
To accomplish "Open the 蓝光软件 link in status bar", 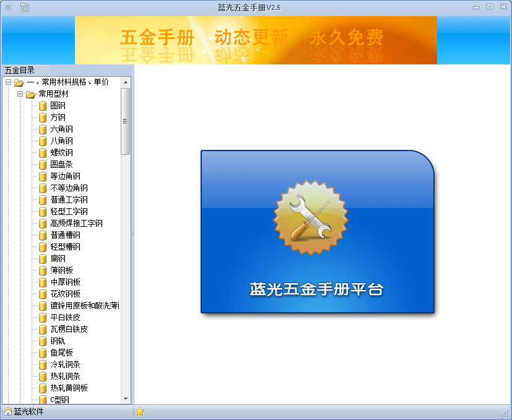I will coord(28,411).
